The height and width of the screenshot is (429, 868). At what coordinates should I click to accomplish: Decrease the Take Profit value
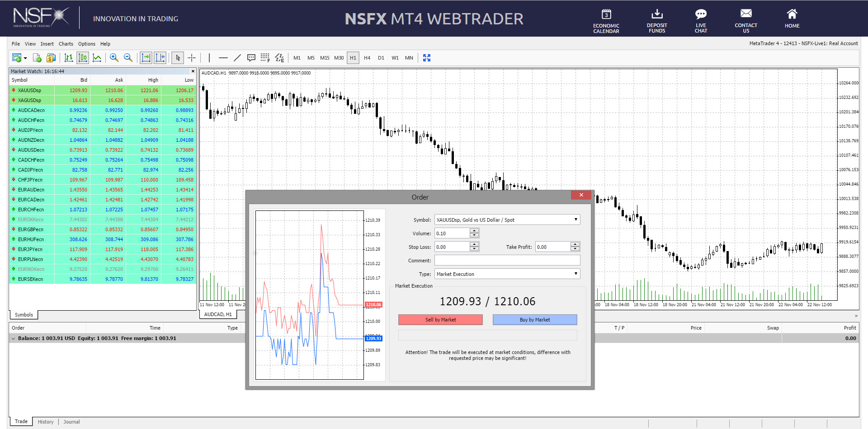pos(575,249)
